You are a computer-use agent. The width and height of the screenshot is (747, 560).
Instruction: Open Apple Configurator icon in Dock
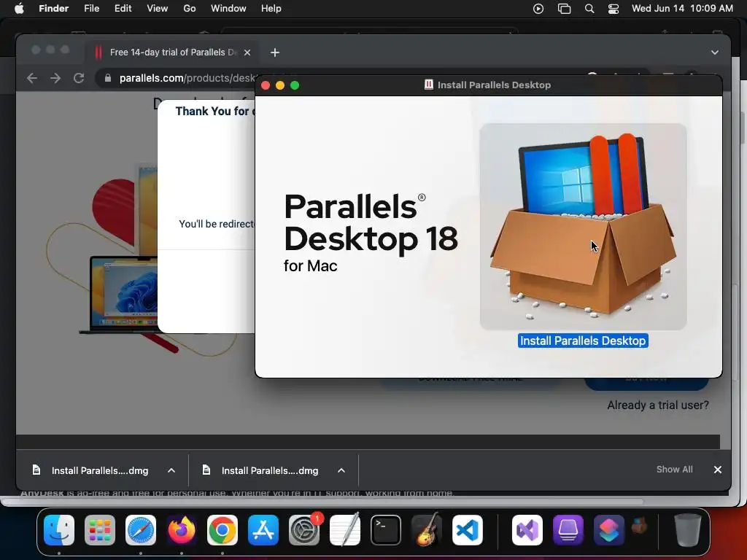[x=568, y=530]
